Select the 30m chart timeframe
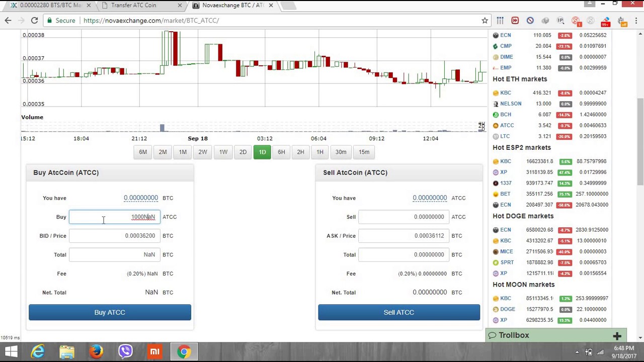644x362 pixels. click(x=341, y=152)
